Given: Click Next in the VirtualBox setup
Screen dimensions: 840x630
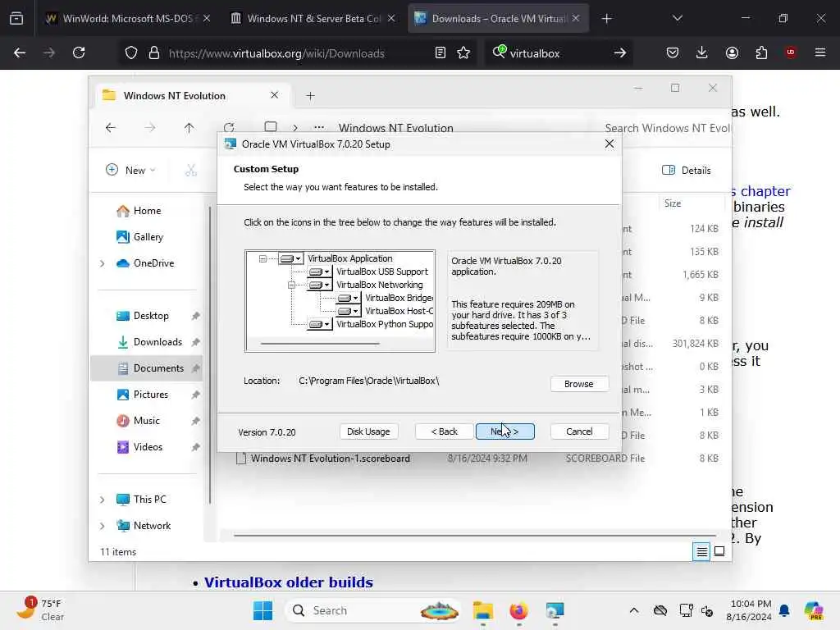Looking at the screenshot, I should (504, 431).
